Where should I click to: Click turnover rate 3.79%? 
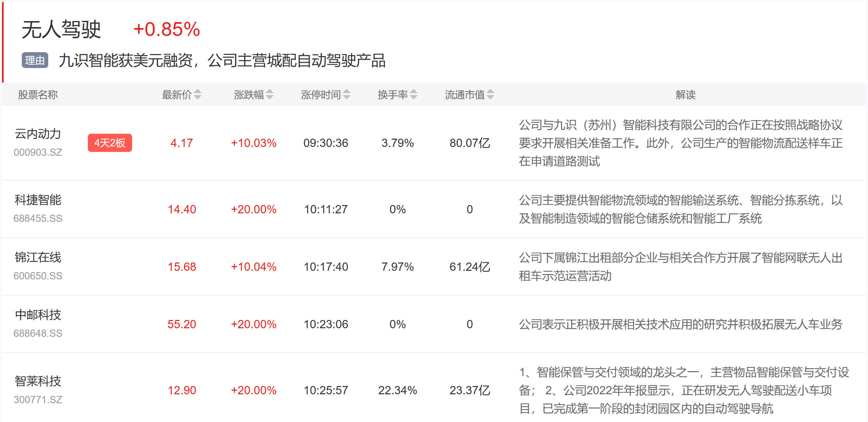click(397, 143)
